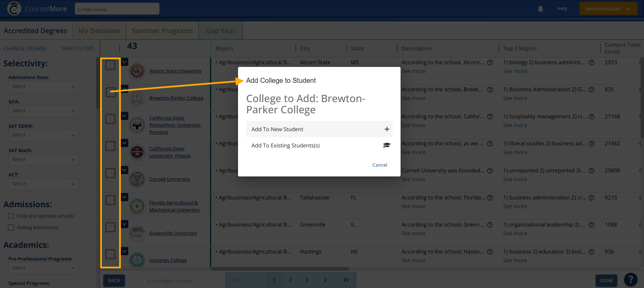Switch to Summer Programs tab
644x288 pixels.
(162, 31)
